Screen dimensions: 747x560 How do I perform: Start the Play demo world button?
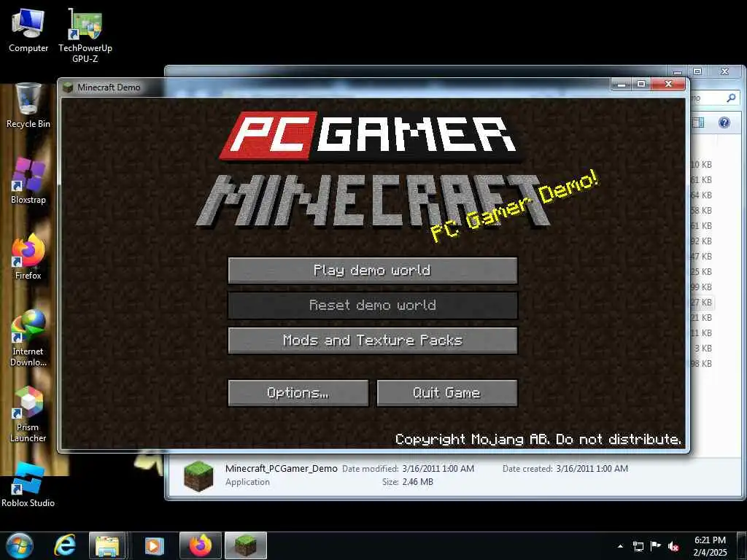373,271
